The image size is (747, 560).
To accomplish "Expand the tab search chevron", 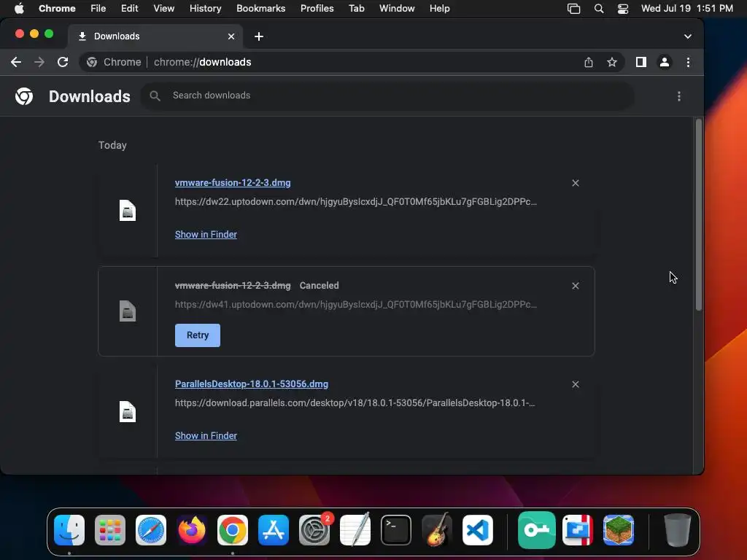I will click(687, 36).
